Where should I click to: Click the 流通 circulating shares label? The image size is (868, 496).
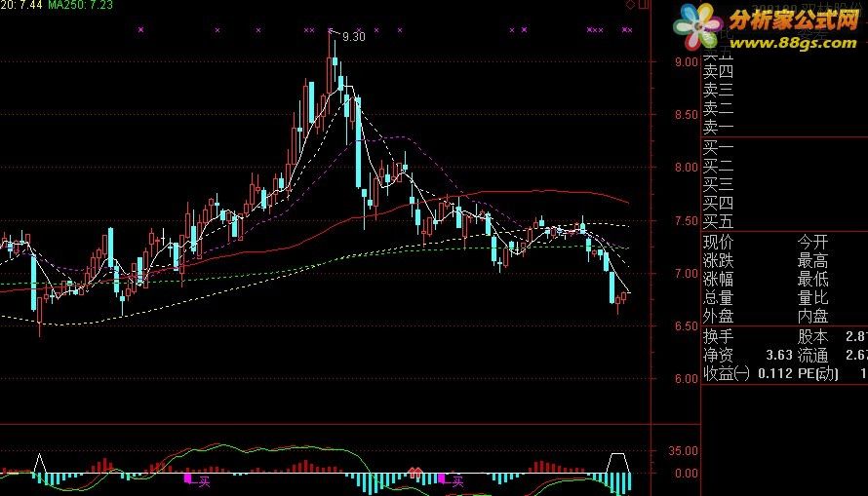tap(812, 355)
